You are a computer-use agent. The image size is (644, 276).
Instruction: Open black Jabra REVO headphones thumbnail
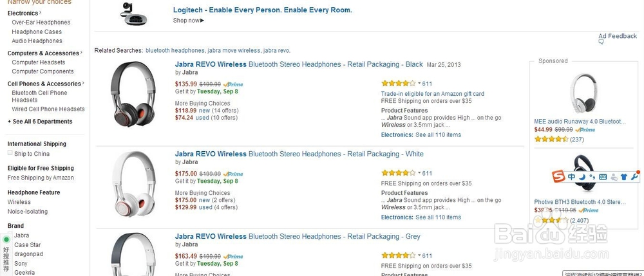tap(133, 95)
